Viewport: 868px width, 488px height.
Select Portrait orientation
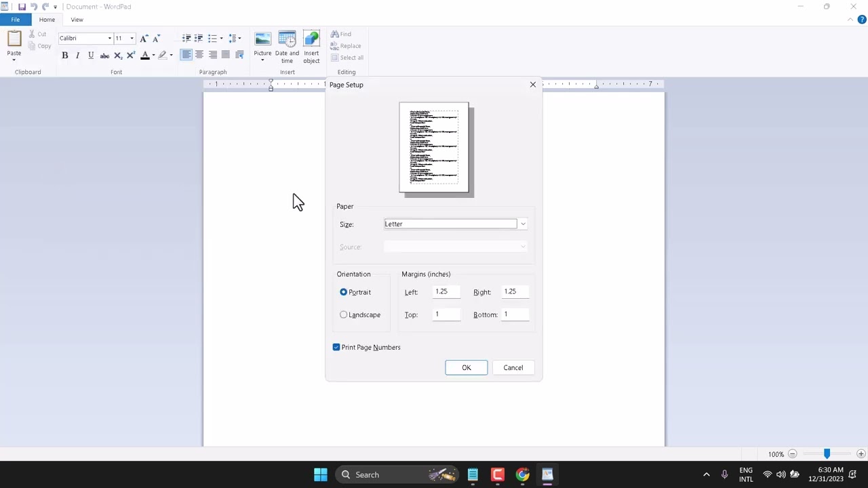click(x=344, y=292)
